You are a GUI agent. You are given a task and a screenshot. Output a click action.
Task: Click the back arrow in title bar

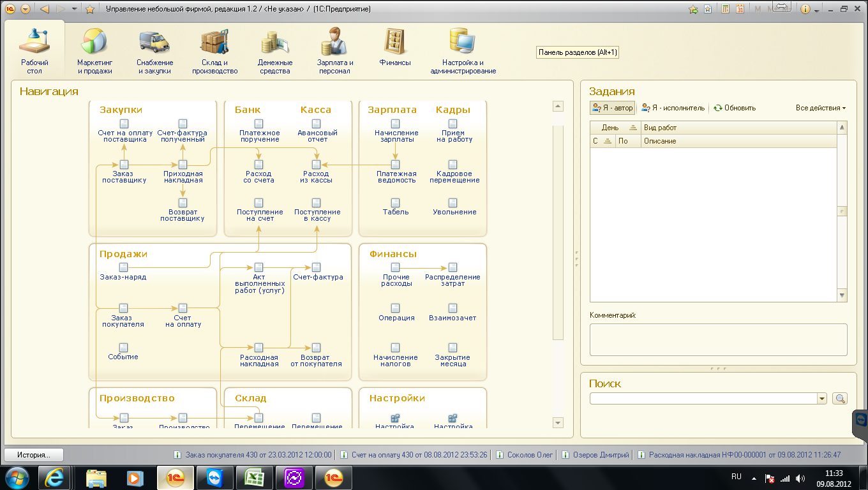click(44, 10)
